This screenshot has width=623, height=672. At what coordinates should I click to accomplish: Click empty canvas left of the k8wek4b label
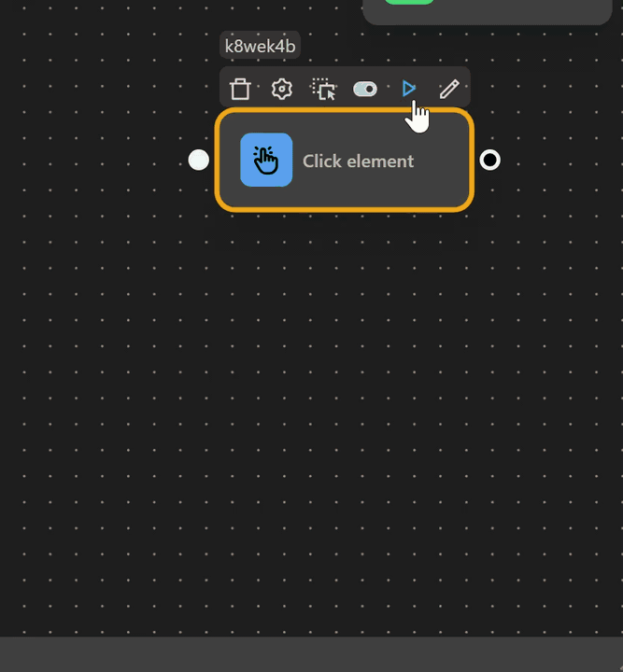tap(140, 46)
